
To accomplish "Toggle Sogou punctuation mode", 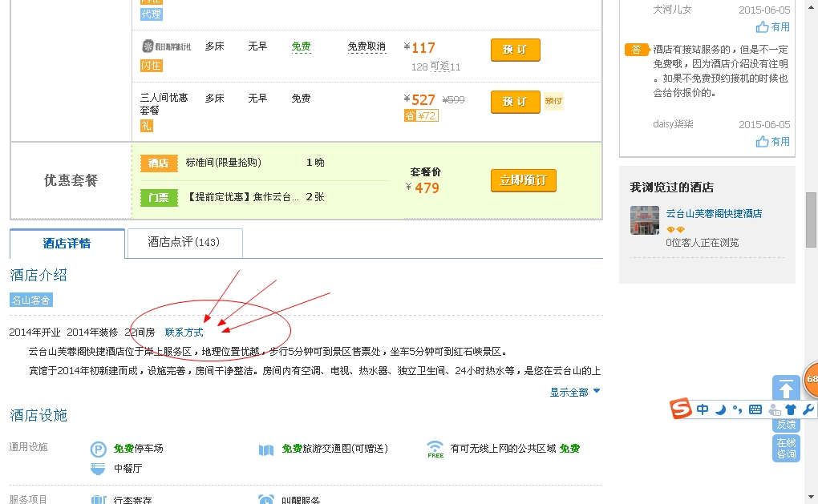I will click(737, 409).
